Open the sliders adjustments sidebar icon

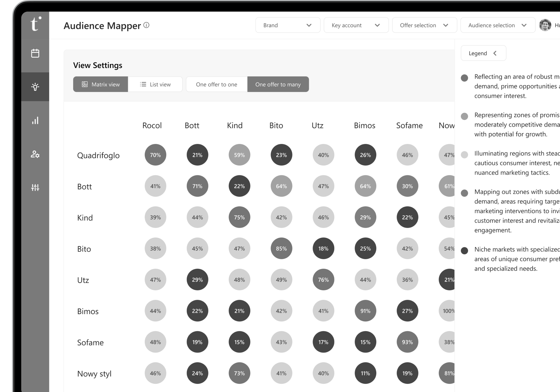point(35,187)
